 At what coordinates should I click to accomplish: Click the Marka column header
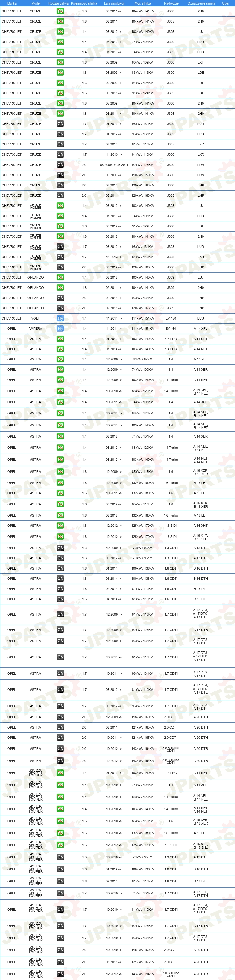[x=12, y=3]
